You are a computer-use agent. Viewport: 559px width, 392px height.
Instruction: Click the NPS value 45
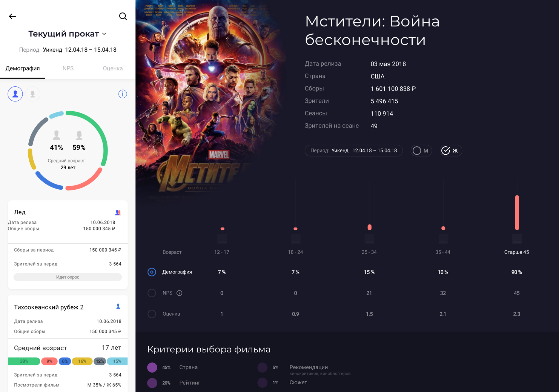pyautogui.click(x=516, y=293)
